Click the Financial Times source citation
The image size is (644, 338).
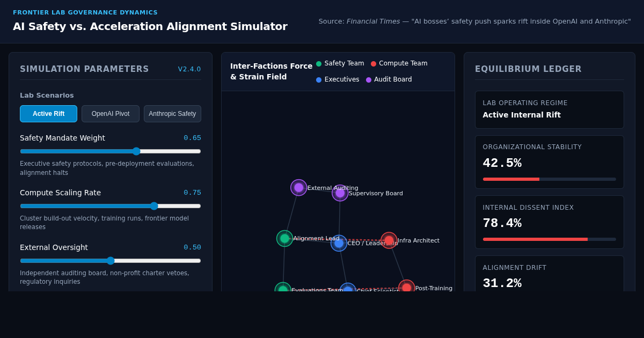pyautogui.click(x=475, y=21)
